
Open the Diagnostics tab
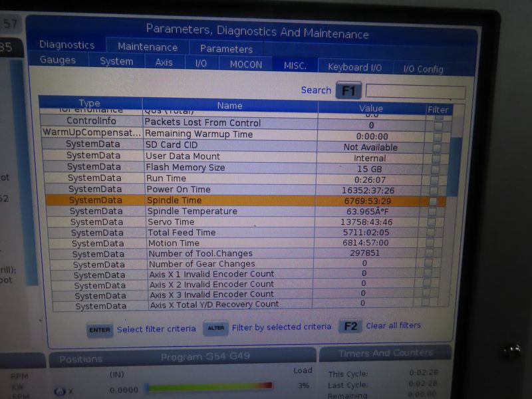(x=67, y=45)
